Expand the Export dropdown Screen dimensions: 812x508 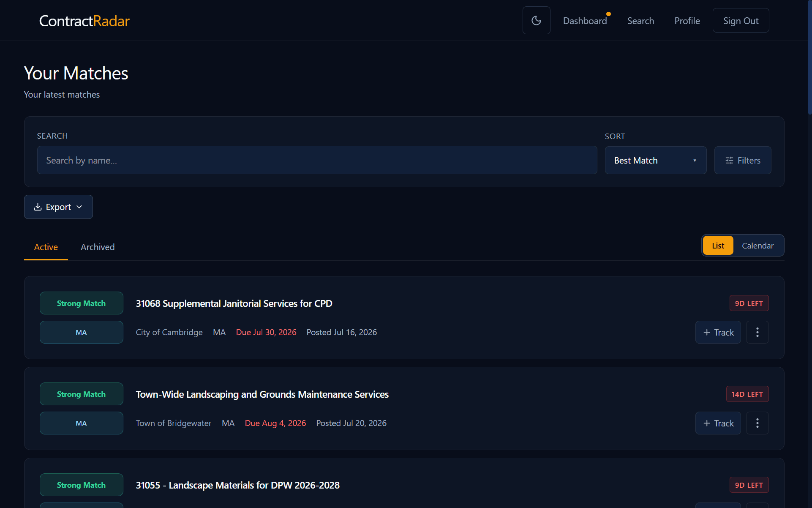(58, 207)
